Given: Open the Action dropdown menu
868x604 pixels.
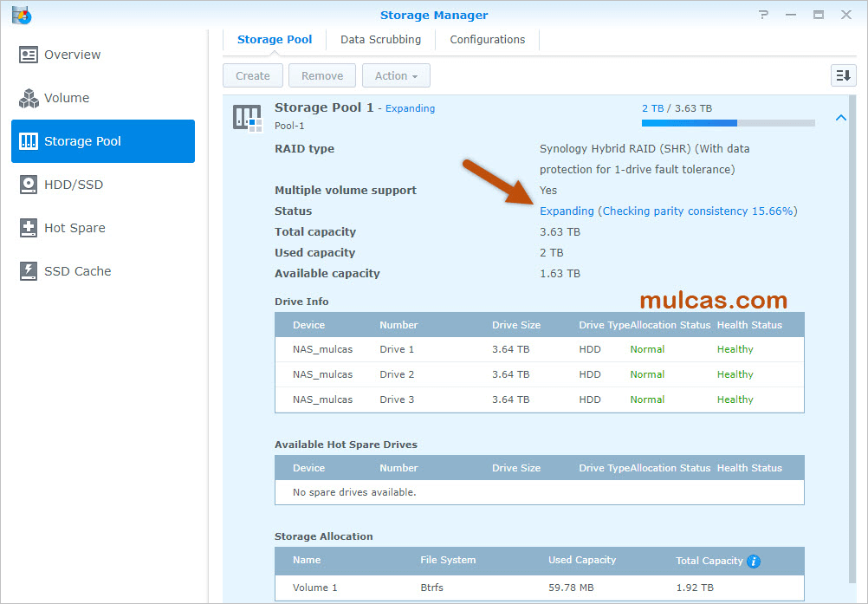Looking at the screenshot, I should [396, 75].
